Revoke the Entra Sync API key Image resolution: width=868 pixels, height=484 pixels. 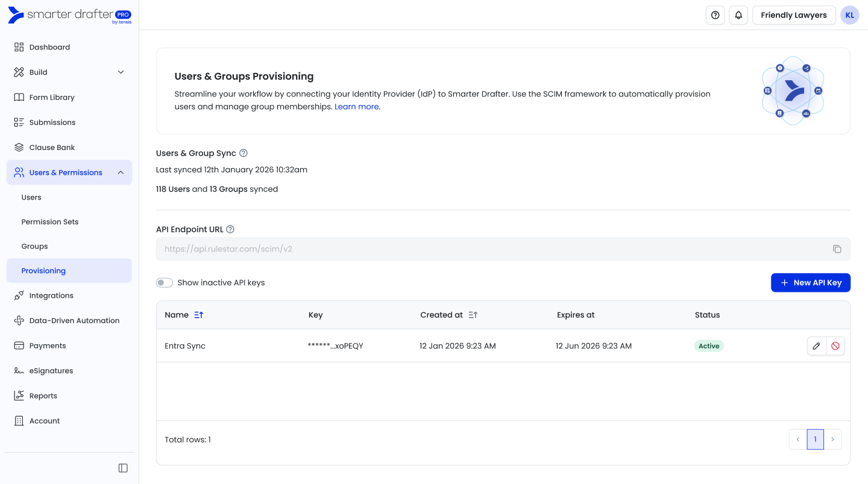835,346
